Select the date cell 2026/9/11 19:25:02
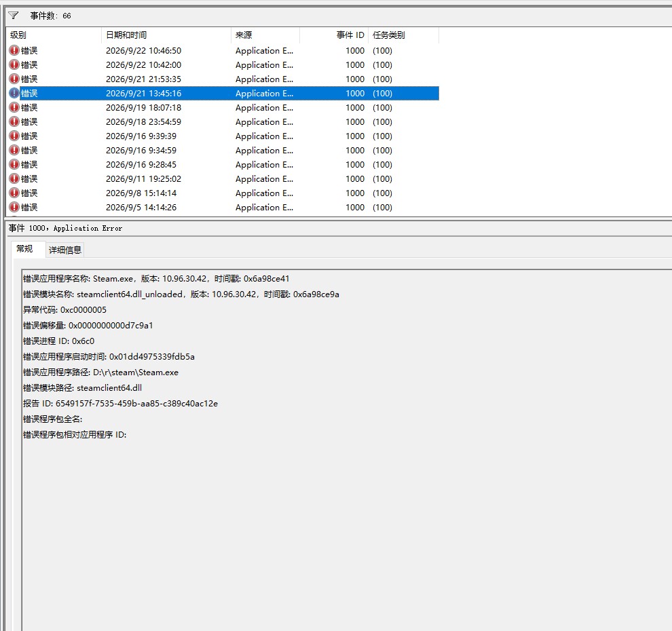Screen dimensions: 672x631 [x=144, y=178]
